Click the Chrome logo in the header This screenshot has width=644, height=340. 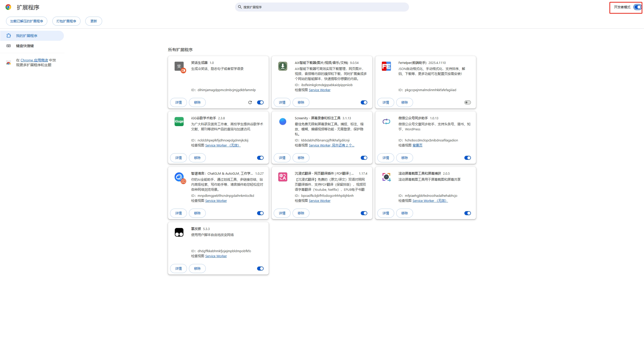click(x=8, y=7)
